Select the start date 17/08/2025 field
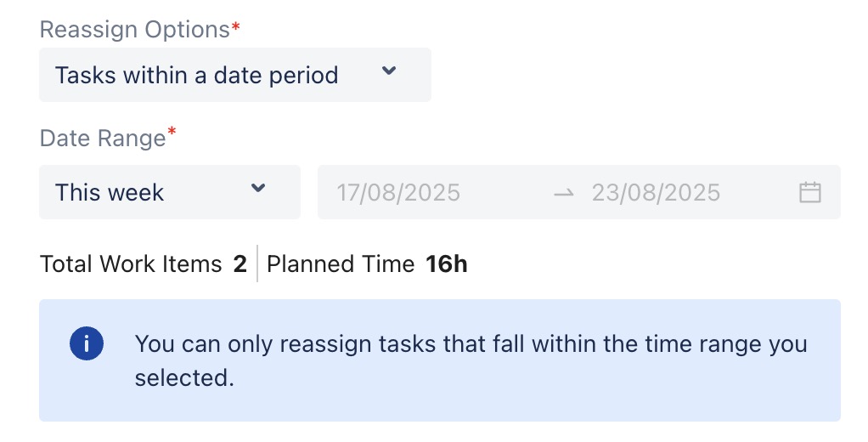 (398, 193)
